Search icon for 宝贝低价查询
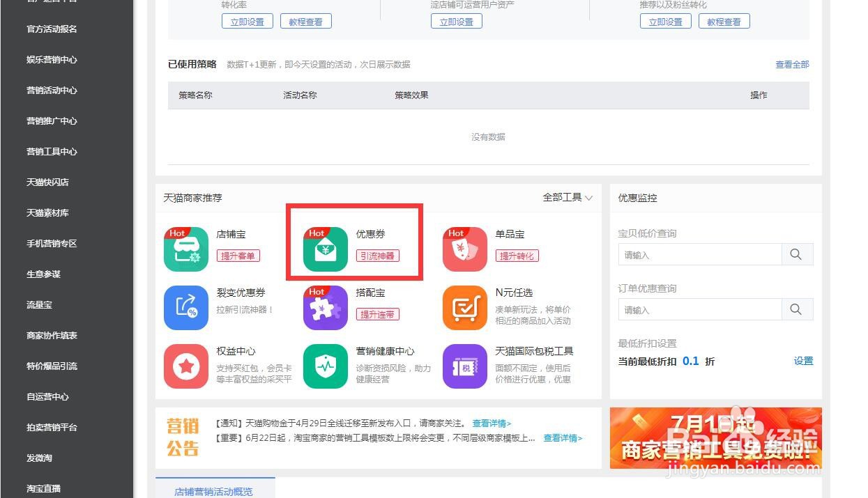Screen dimensions: 868x498 pyautogui.click(x=797, y=254)
